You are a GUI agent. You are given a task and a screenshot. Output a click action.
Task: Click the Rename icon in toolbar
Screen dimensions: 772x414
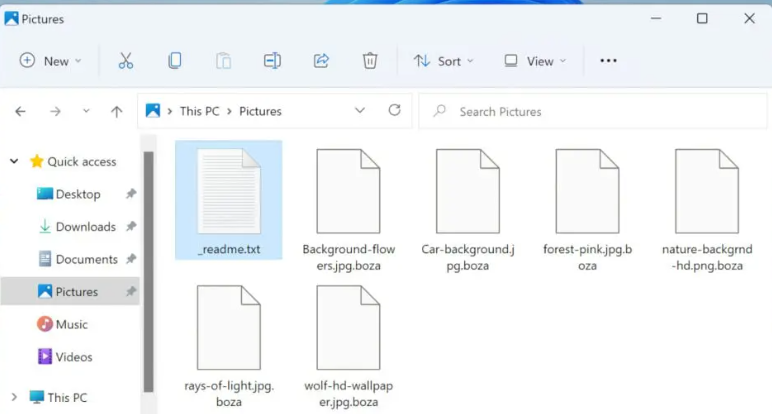click(272, 61)
